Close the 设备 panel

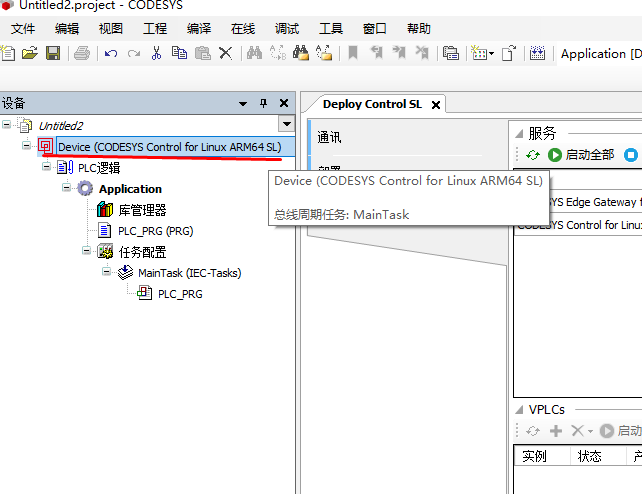coord(284,103)
